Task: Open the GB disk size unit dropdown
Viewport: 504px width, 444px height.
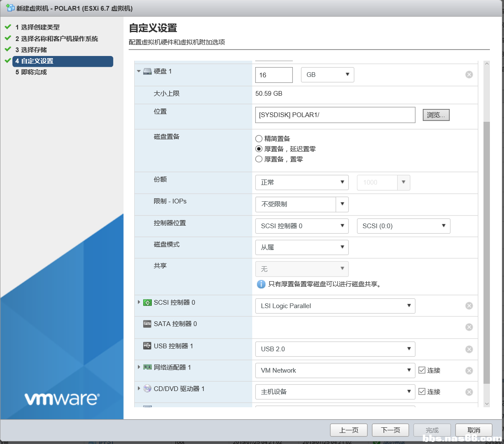Action: pyautogui.click(x=327, y=75)
